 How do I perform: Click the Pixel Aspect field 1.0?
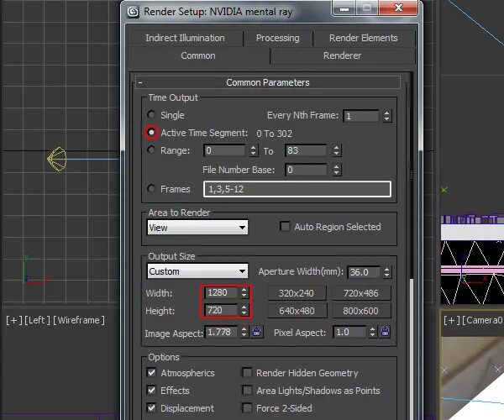click(349, 332)
